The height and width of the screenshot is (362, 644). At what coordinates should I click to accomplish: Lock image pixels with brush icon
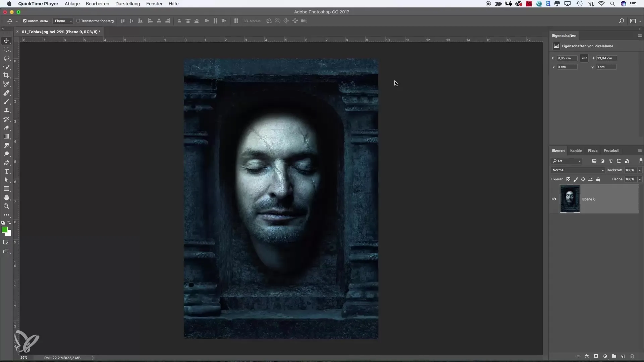click(576, 179)
